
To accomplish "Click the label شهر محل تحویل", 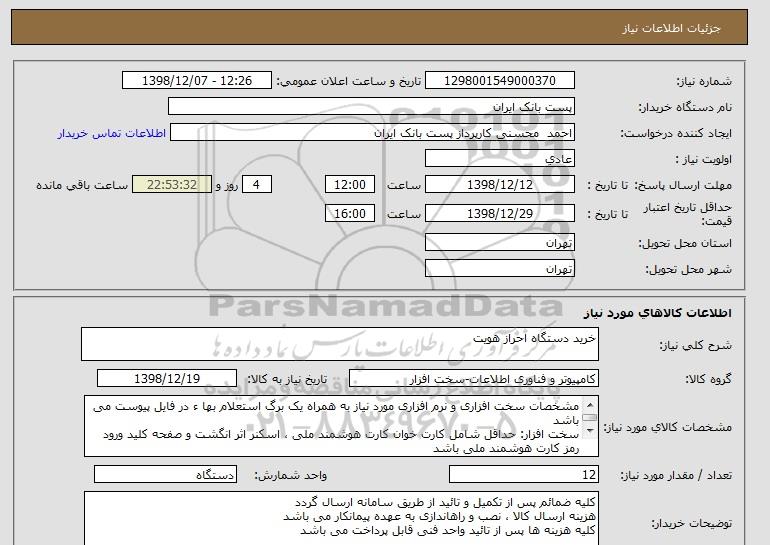I will (x=688, y=270).
